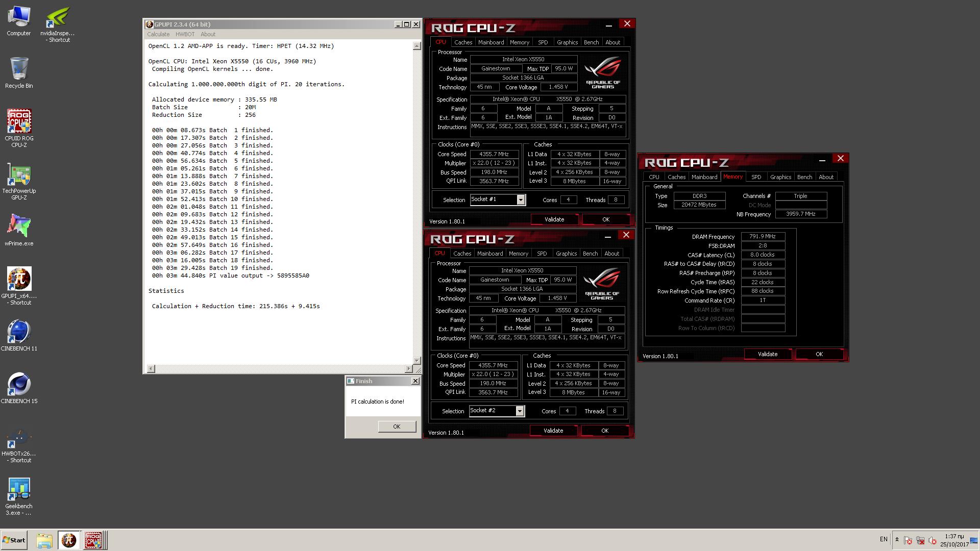Click the Republic of Gamers logo in Socket #1 CPU-Z
The height and width of the screenshot is (551, 980).
[x=603, y=73]
